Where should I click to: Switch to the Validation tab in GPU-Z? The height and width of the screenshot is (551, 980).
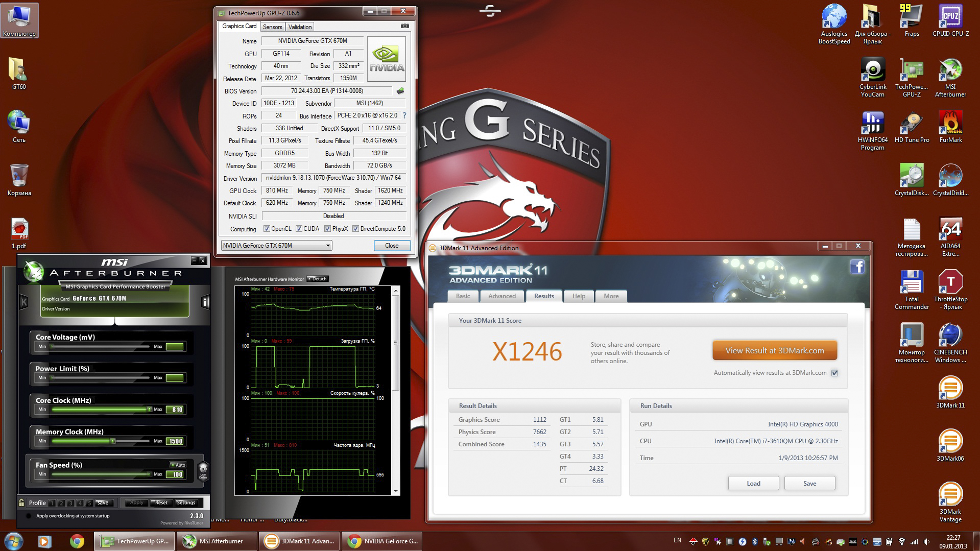[x=300, y=27]
